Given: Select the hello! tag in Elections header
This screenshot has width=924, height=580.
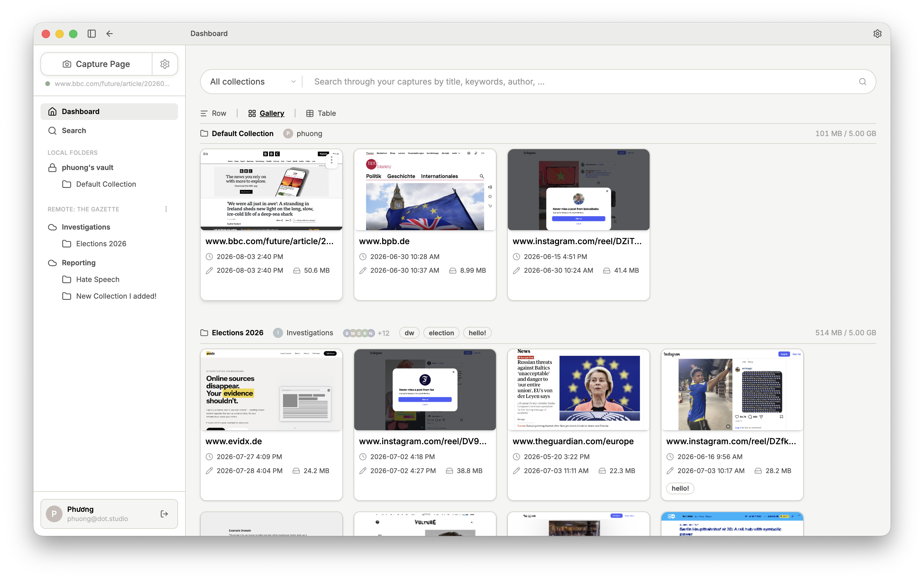Looking at the screenshot, I should click(x=477, y=333).
